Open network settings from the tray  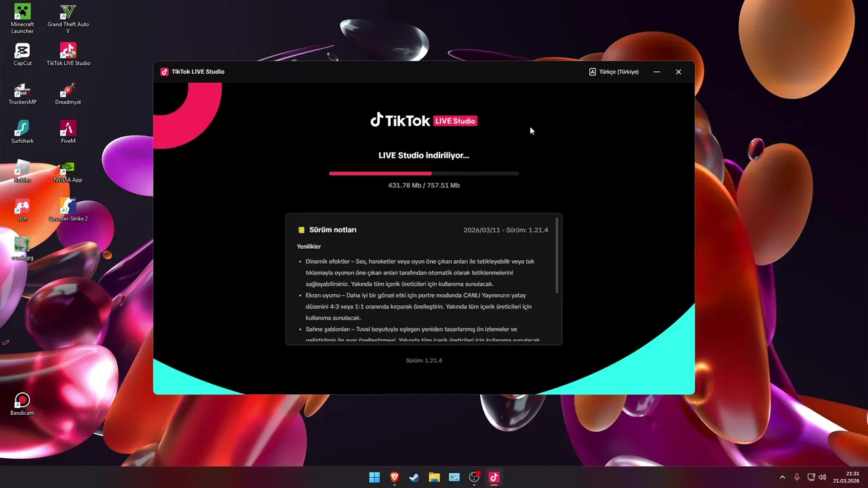click(811, 477)
